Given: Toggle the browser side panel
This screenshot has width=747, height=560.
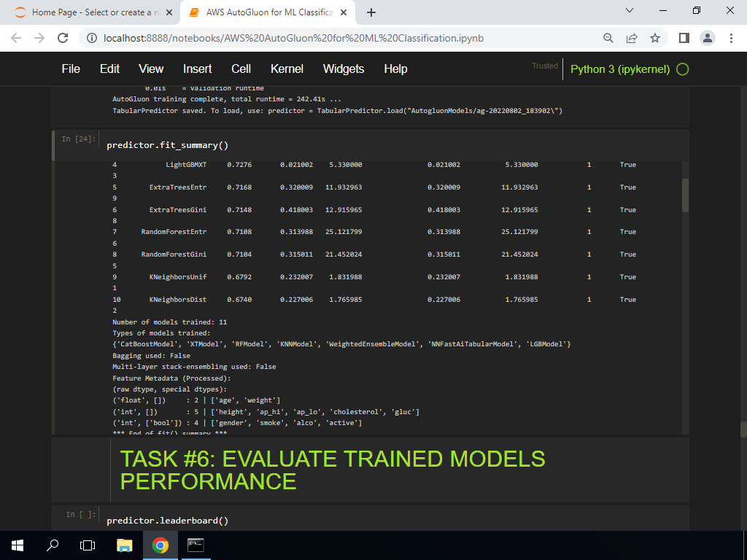Looking at the screenshot, I should tap(684, 38).
